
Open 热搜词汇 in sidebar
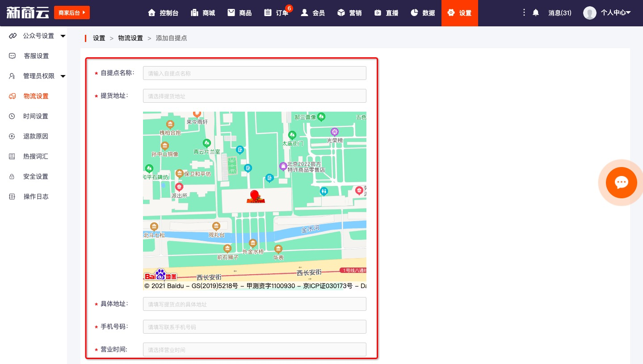(x=36, y=156)
